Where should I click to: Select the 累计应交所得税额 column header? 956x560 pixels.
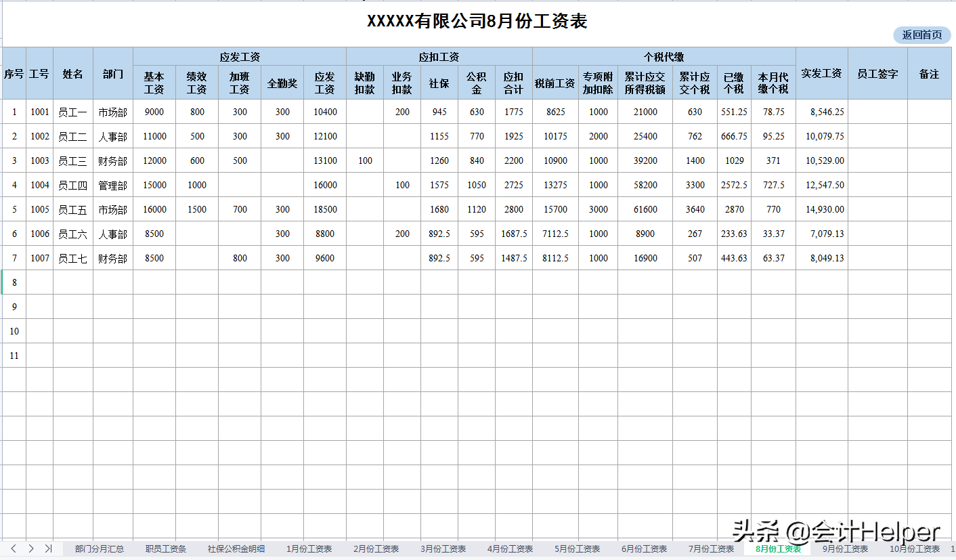pyautogui.click(x=645, y=83)
